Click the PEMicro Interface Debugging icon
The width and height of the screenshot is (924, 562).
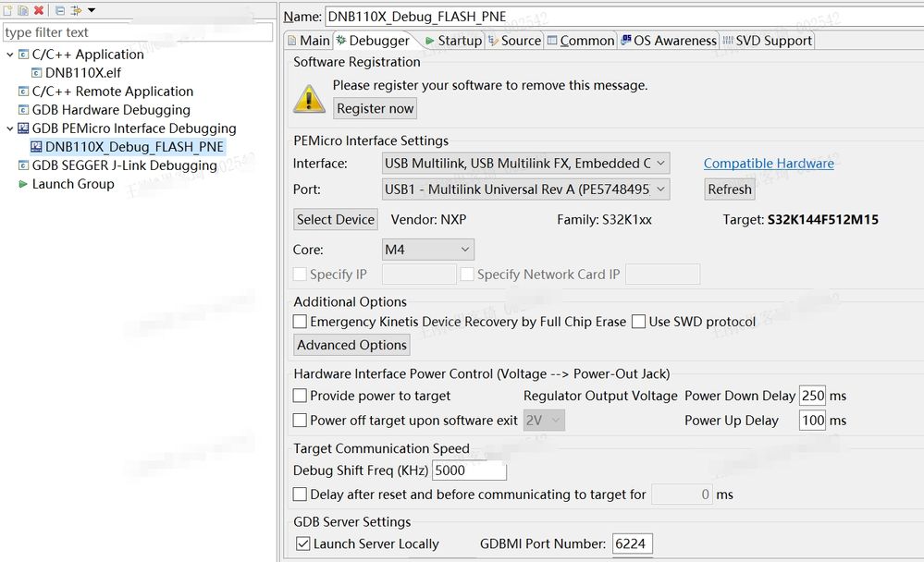[23, 128]
